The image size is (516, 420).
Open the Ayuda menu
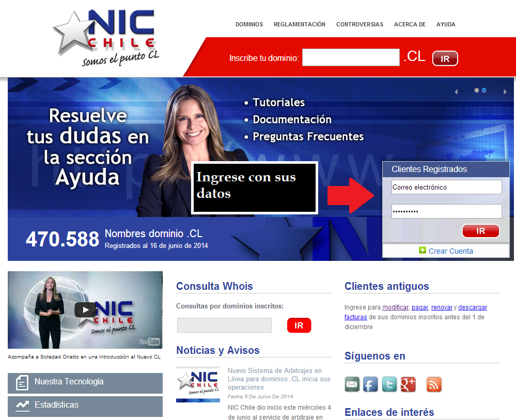click(446, 24)
